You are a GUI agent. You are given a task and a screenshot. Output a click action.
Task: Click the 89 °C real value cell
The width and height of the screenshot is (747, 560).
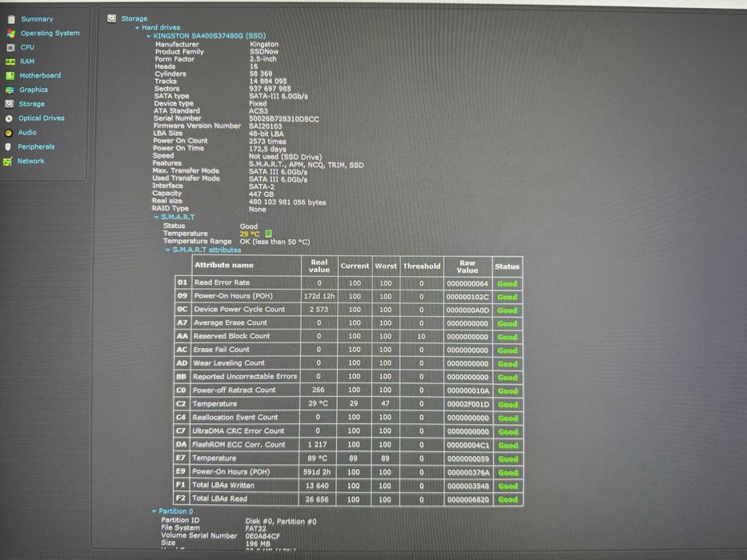pyautogui.click(x=317, y=458)
